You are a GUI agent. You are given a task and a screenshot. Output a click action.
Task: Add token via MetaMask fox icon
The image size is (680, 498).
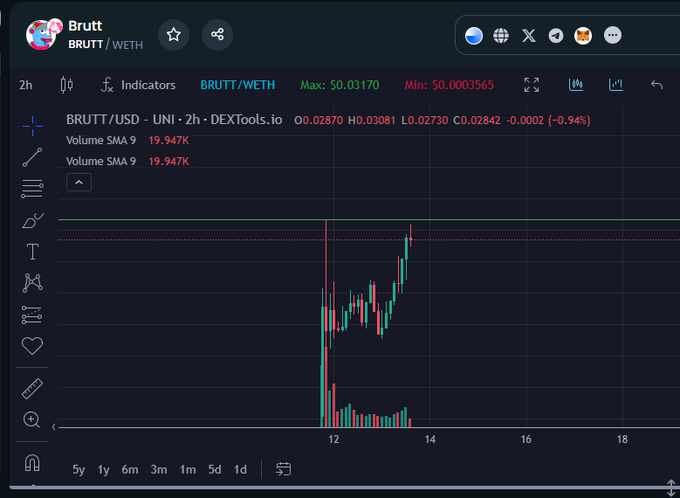pos(583,36)
